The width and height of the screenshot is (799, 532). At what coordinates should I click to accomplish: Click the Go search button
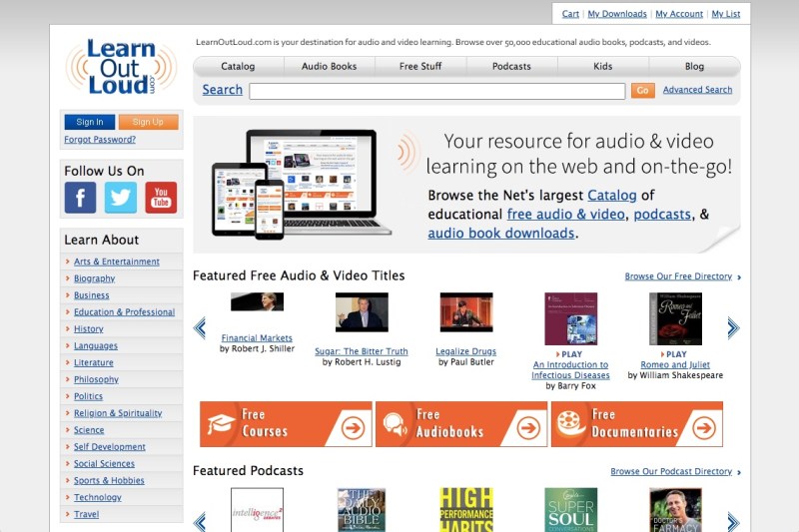(642, 90)
